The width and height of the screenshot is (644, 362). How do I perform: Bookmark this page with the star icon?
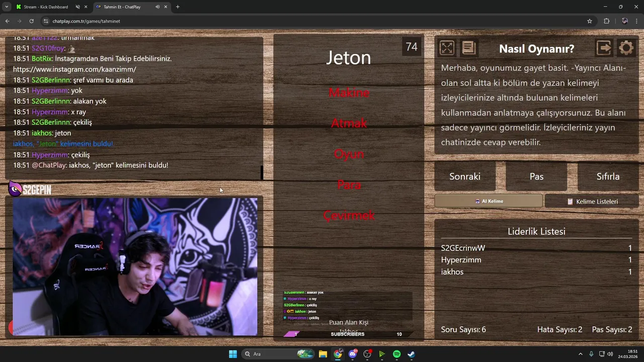tap(589, 21)
